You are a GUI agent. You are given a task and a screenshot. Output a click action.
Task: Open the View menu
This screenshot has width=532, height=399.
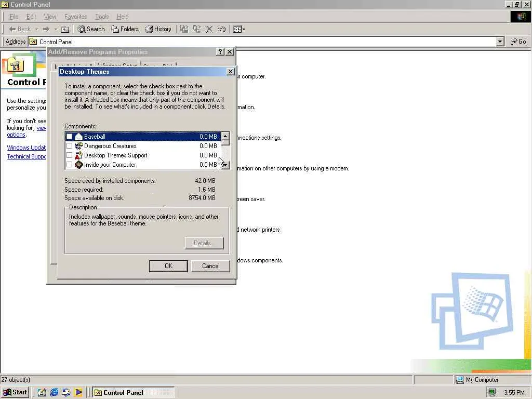tap(50, 17)
